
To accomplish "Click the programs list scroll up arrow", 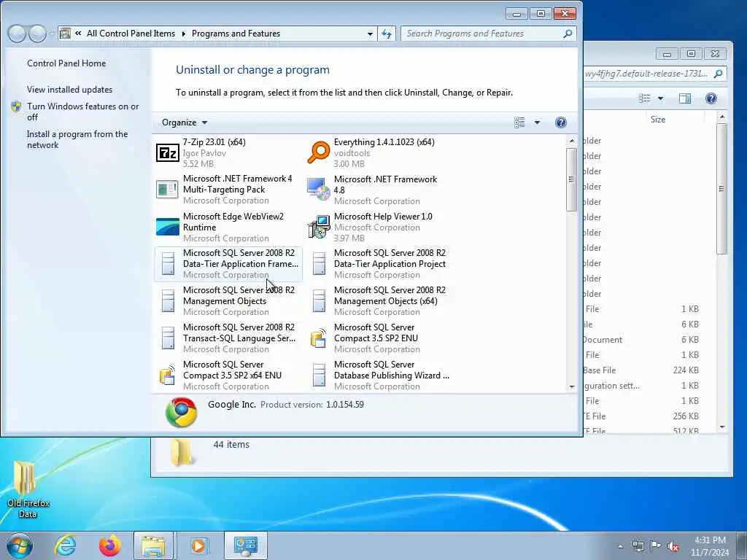I will point(572,141).
